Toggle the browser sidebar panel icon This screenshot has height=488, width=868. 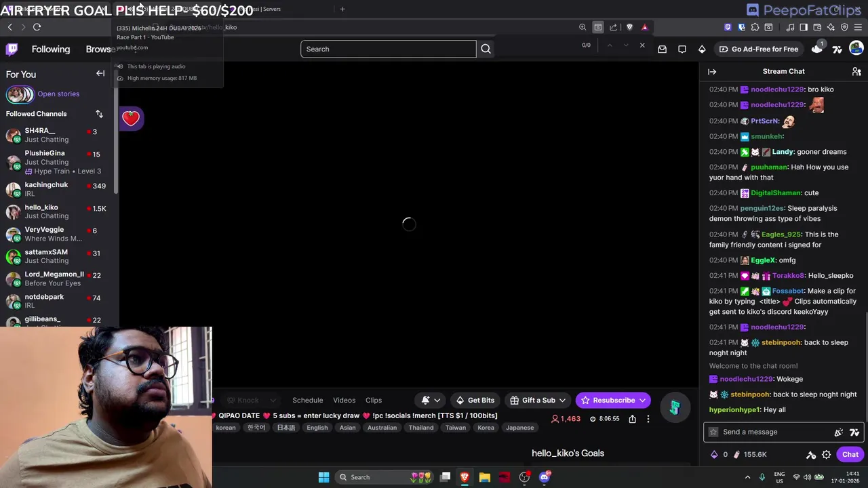pos(804,27)
